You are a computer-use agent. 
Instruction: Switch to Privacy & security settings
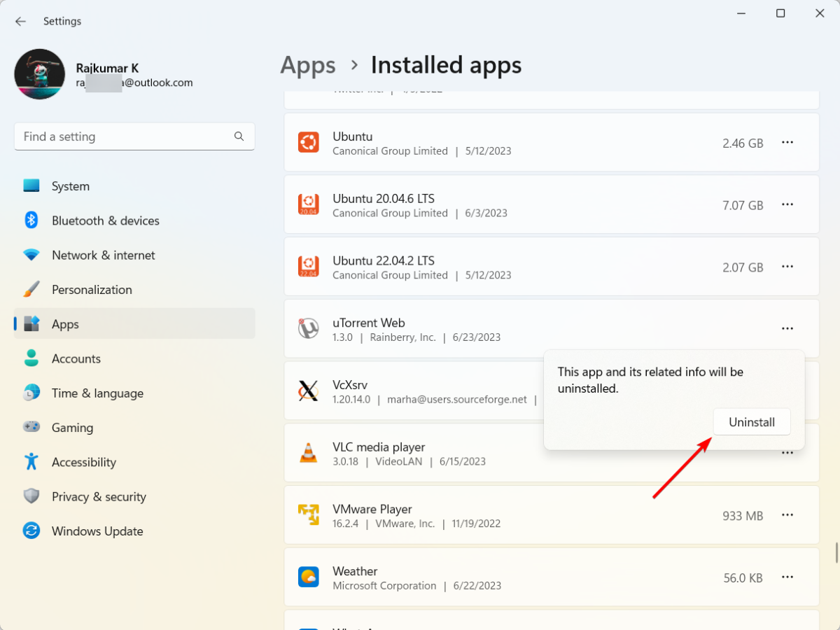coord(99,496)
